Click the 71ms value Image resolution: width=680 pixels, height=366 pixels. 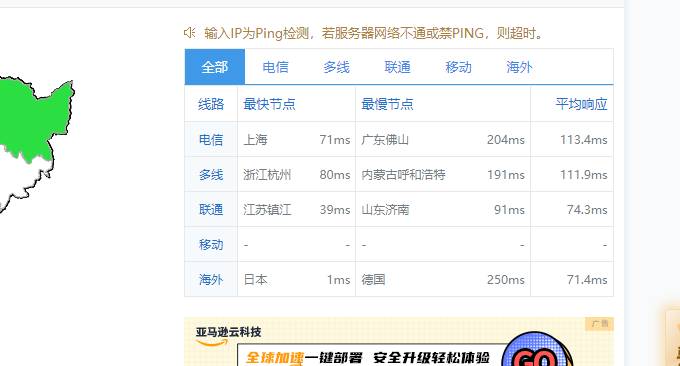(335, 140)
